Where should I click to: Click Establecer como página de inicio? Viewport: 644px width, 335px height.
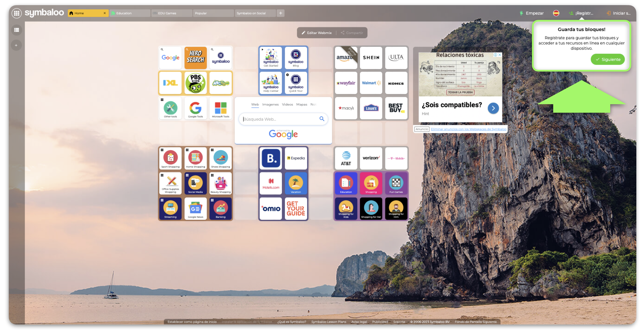tap(192, 322)
